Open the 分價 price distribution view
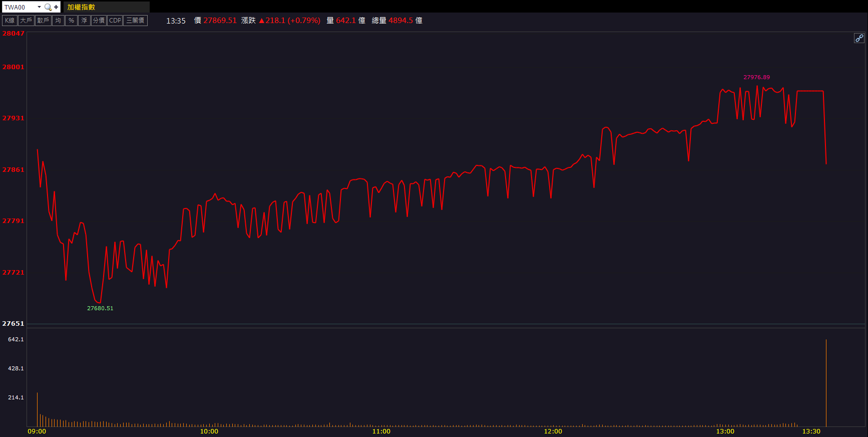The width and height of the screenshot is (868, 437). pyautogui.click(x=99, y=21)
